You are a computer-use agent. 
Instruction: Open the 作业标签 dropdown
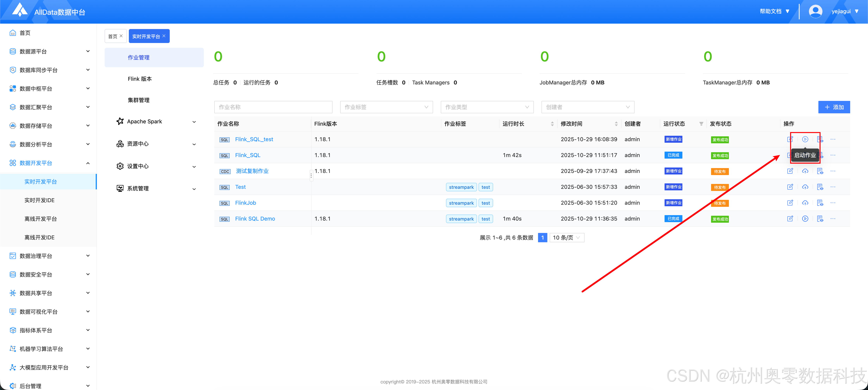coord(386,107)
